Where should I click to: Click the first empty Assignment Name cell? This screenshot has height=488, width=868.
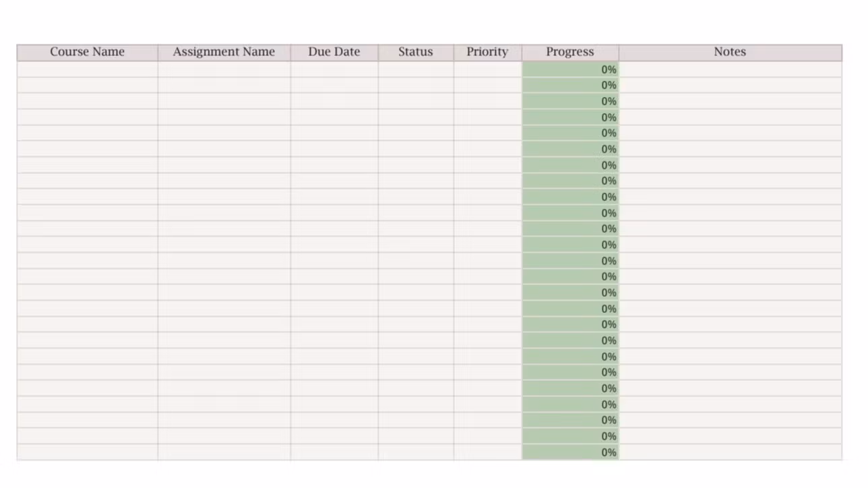click(224, 69)
